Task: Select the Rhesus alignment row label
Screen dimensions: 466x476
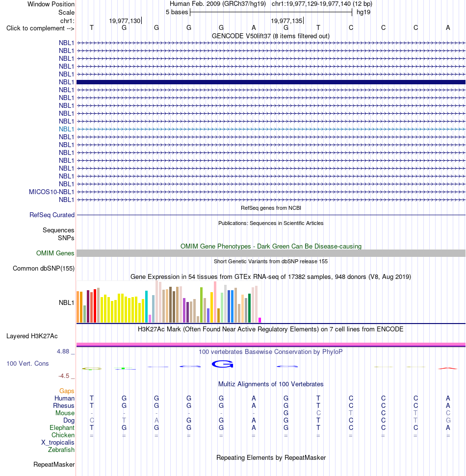Action: coord(64,405)
